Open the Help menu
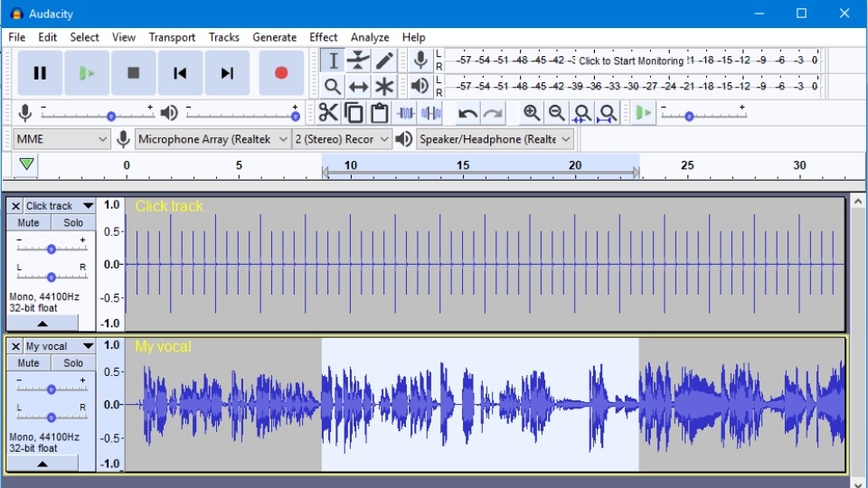868x488 pixels. 413,37
